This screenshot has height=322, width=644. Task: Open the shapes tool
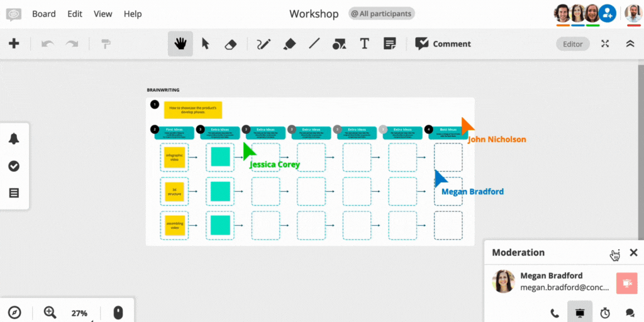click(x=339, y=44)
